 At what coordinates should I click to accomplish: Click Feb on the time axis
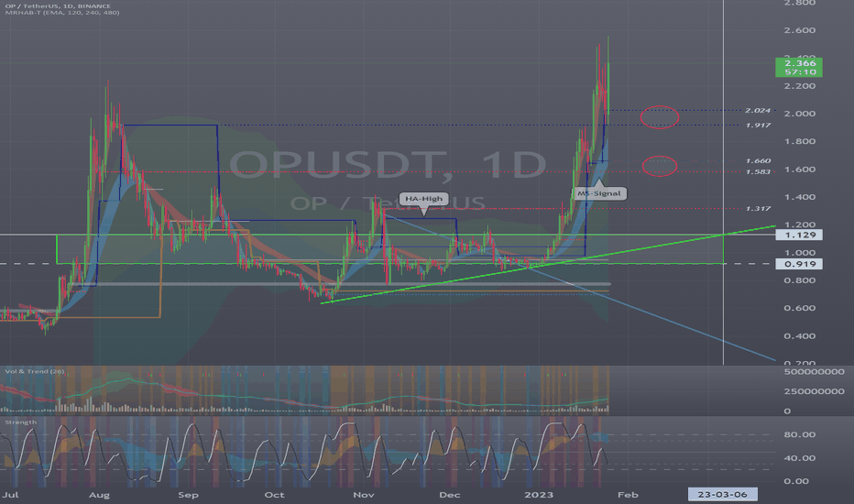click(x=628, y=495)
